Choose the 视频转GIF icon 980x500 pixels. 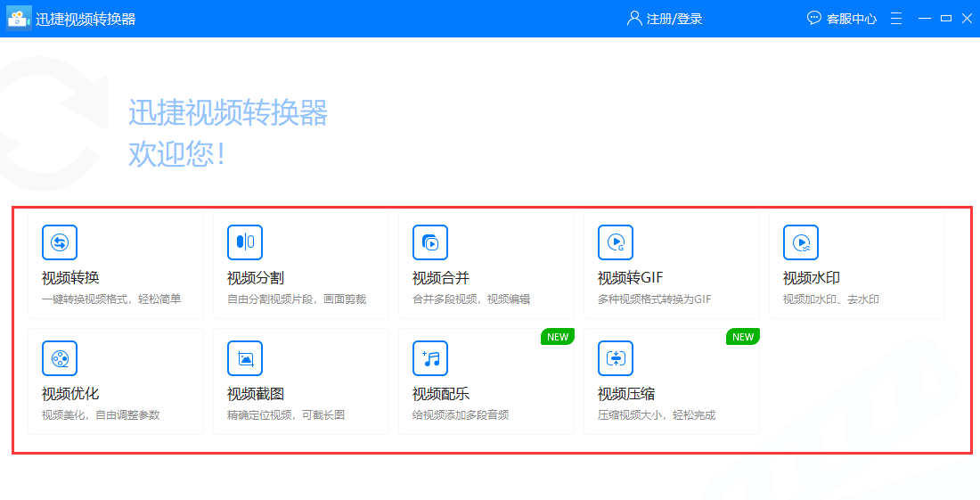click(616, 242)
